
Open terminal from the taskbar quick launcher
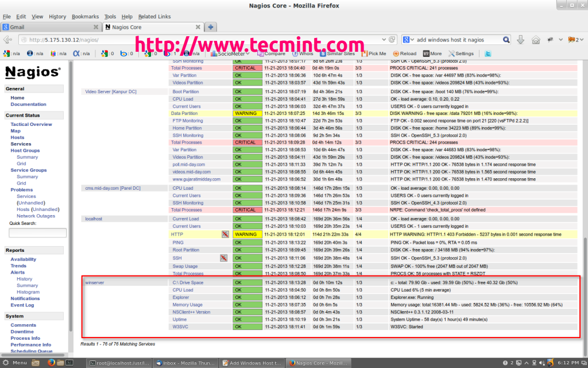[69, 363]
